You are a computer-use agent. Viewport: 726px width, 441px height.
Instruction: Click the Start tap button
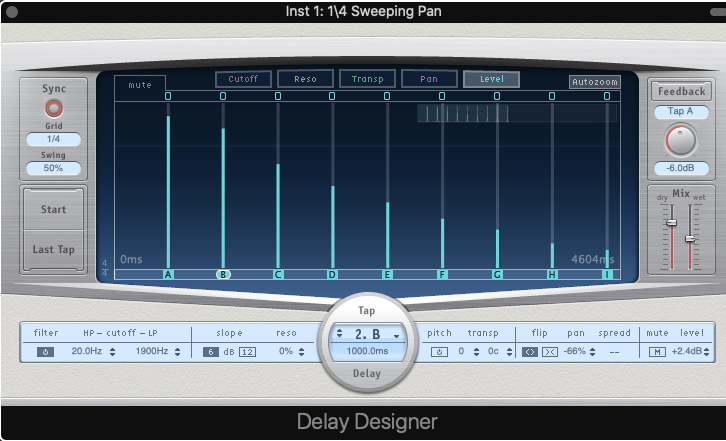(53, 209)
